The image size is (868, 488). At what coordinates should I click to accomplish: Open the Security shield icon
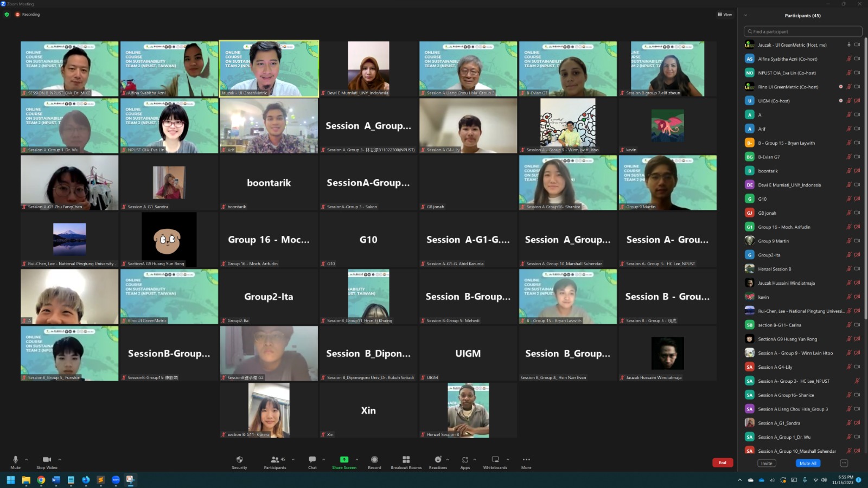(239, 460)
